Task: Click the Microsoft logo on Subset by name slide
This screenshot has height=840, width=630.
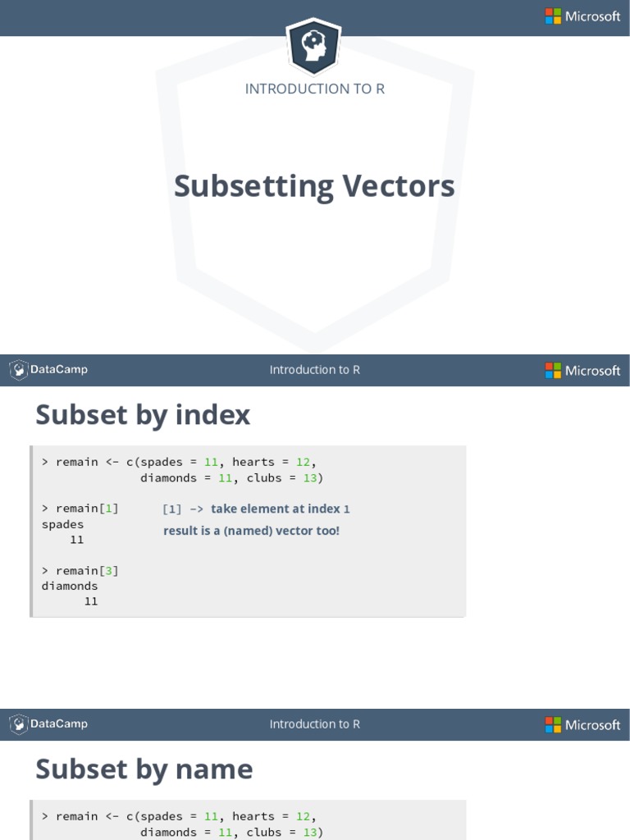Action: 582,725
